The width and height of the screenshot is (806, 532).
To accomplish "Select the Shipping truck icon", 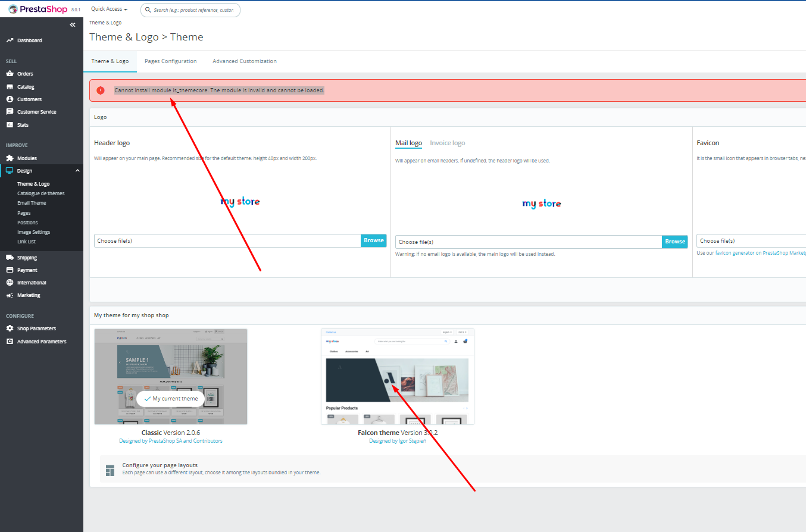I will pos(9,257).
